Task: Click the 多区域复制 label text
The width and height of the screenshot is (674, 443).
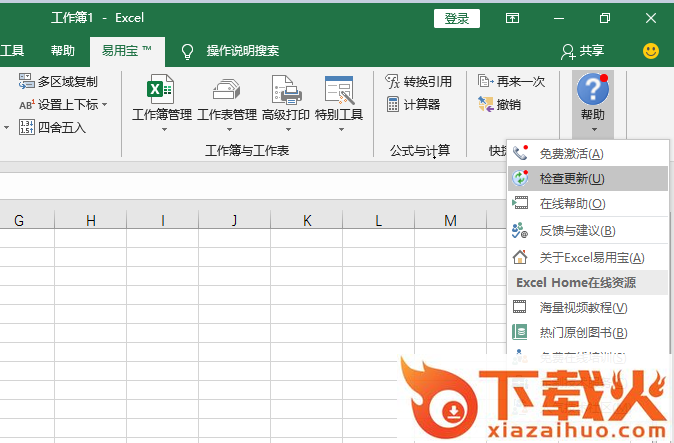Action: (68, 81)
